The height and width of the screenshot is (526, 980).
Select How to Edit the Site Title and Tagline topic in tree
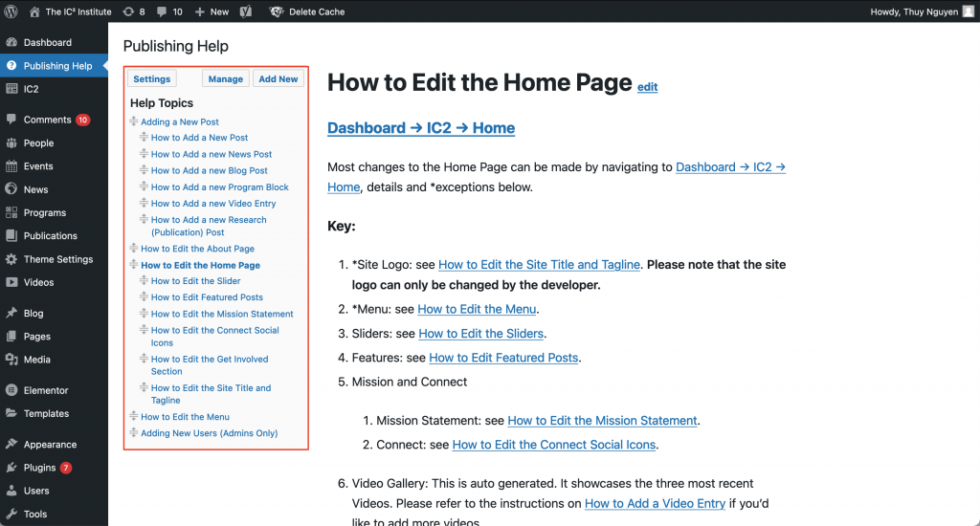pos(212,394)
